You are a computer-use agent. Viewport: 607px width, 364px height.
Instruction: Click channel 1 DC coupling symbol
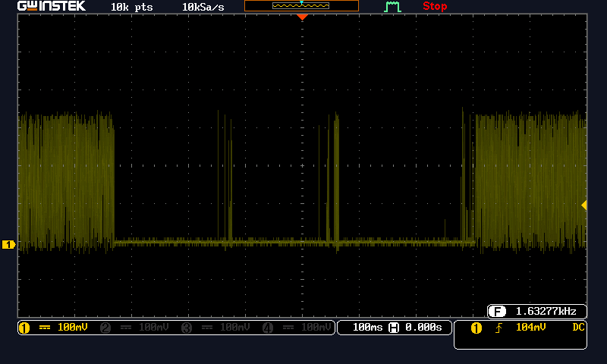(45, 328)
